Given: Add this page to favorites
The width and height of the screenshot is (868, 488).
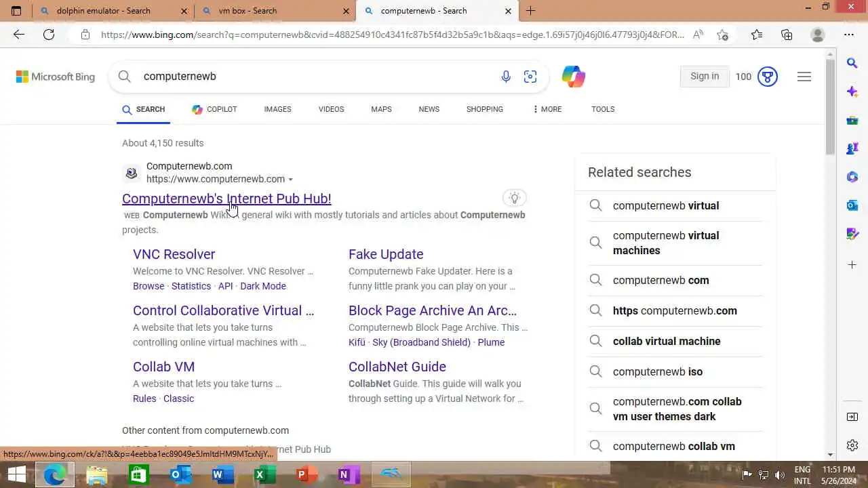Looking at the screenshot, I should (723, 35).
